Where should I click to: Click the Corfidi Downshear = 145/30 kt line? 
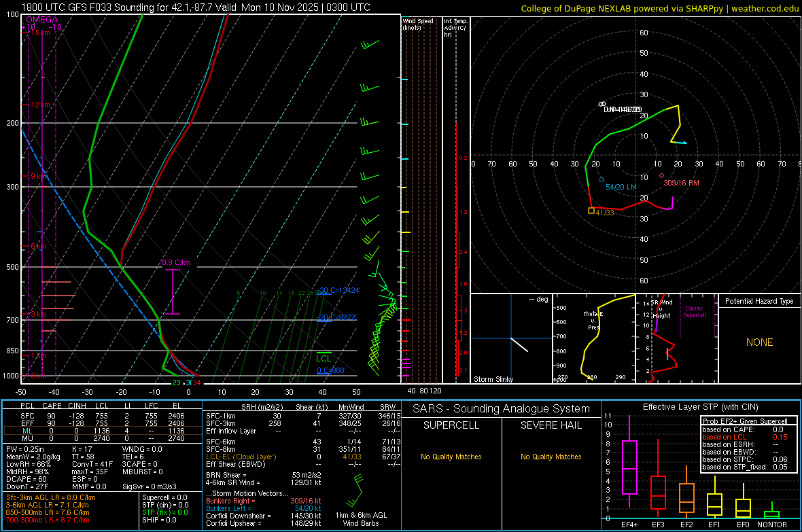point(264,516)
